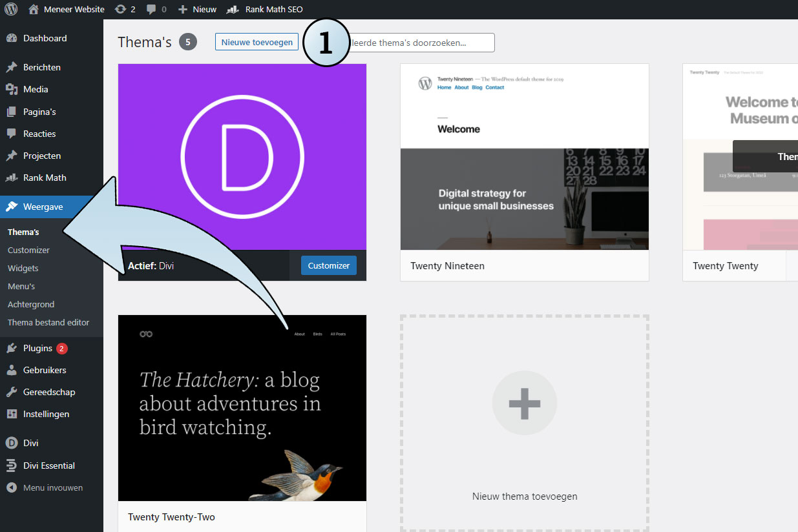
Task: Click the large plus icon for new theme
Action: [x=524, y=403]
